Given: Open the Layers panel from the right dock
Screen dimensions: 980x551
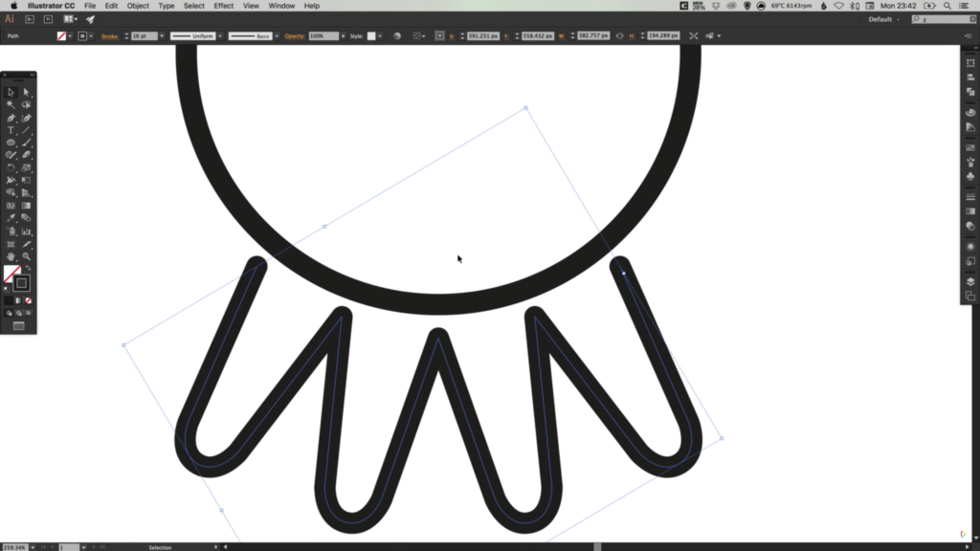Looking at the screenshot, I should [x=969, y=281].
